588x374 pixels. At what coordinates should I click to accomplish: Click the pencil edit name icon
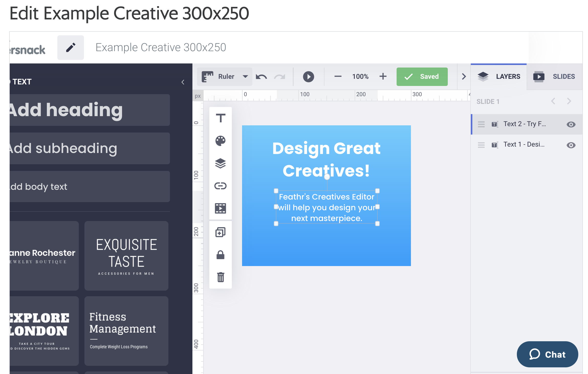(71, 48)
